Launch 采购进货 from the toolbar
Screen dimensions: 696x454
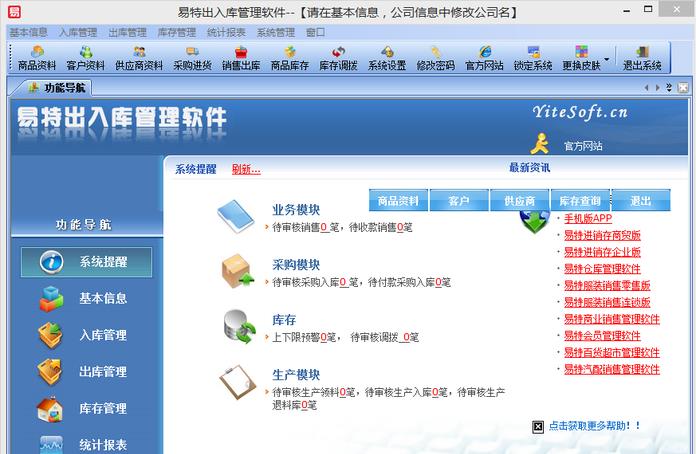point(192,58)
